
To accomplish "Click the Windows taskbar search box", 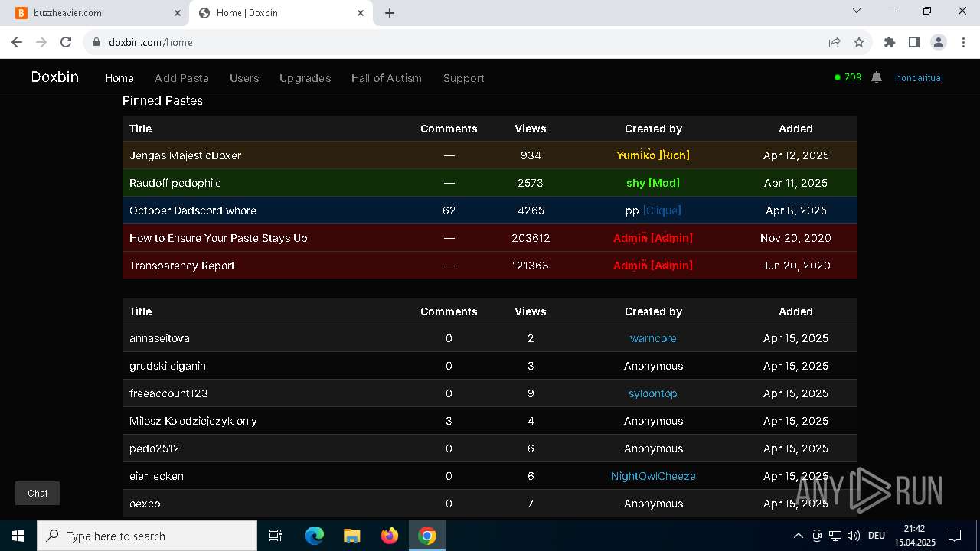I will point(147,536).
